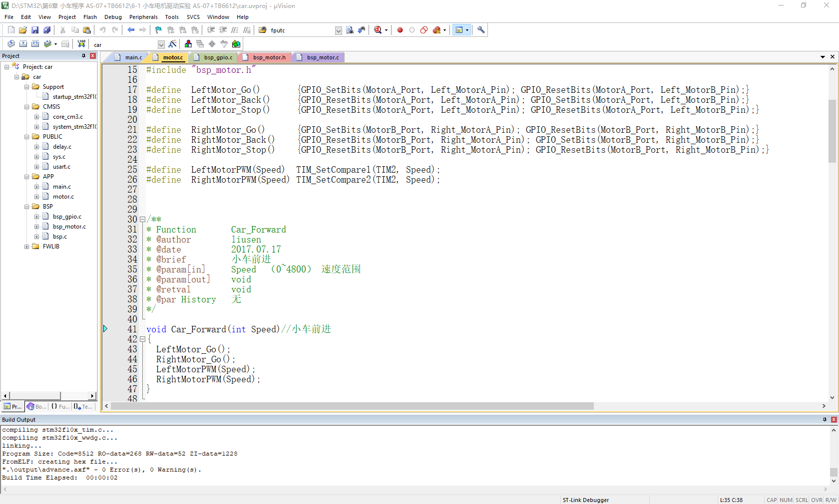
Task: Pin the Project panel with pushpin
Action: [x=83, y=56]
